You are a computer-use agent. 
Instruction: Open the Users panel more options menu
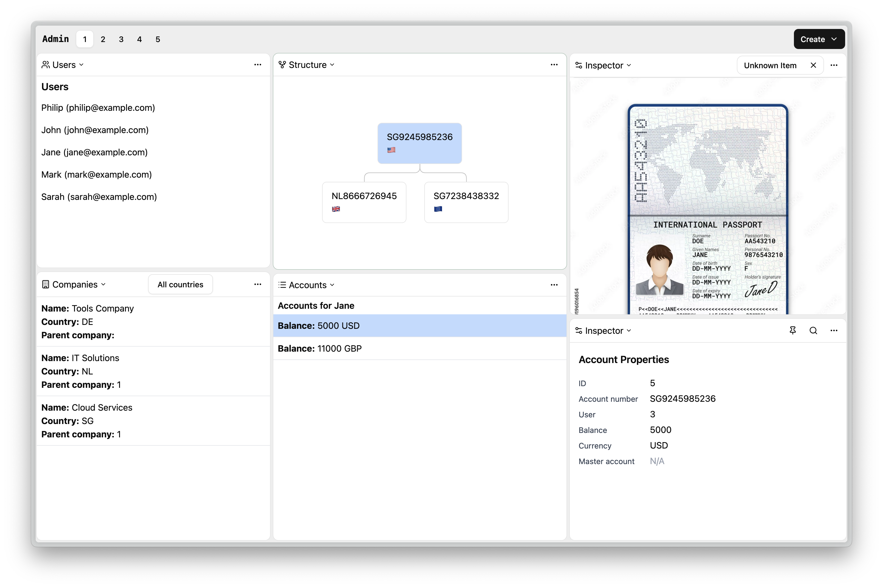pos(257,65)
